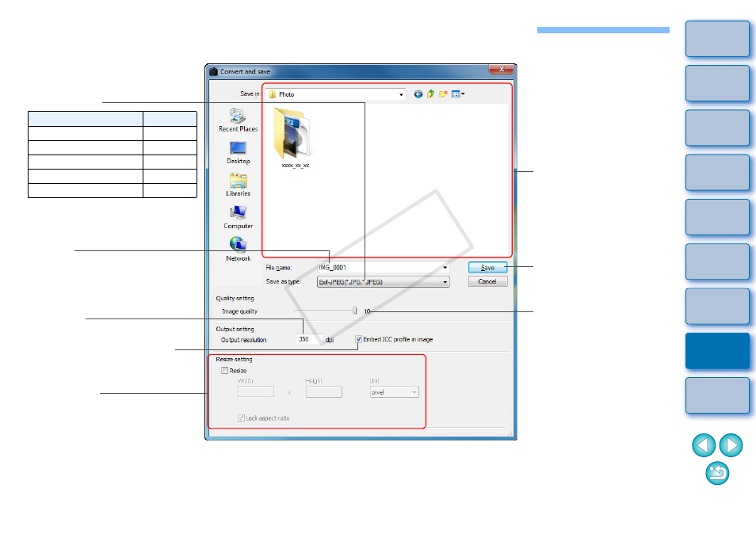This screenshot has width=756, height=534.
Task: Toggle Embed ICC profile in image
Action: (x=359, y=339)
